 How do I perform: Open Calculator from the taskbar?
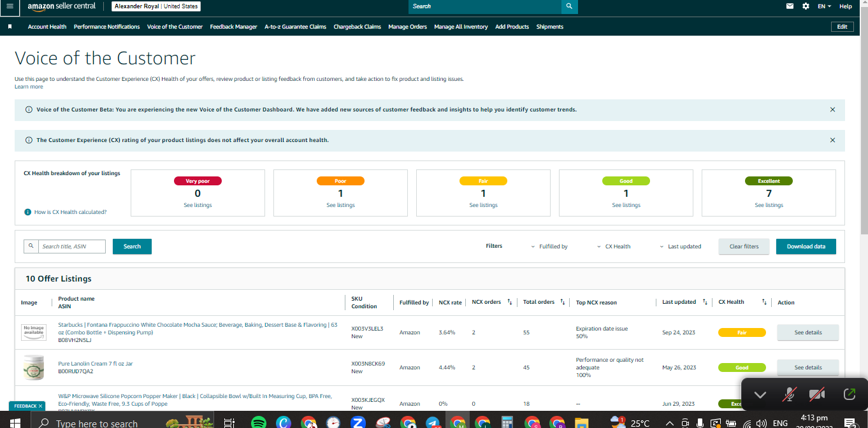[x=507, y=422]
